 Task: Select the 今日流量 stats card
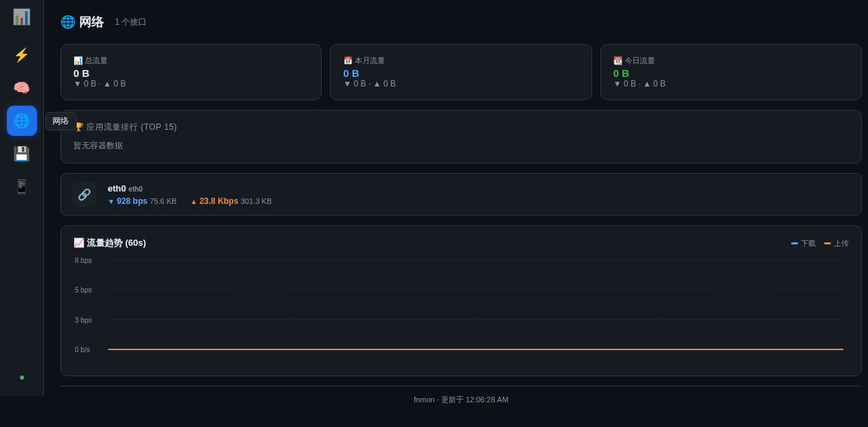coord(731,72)
